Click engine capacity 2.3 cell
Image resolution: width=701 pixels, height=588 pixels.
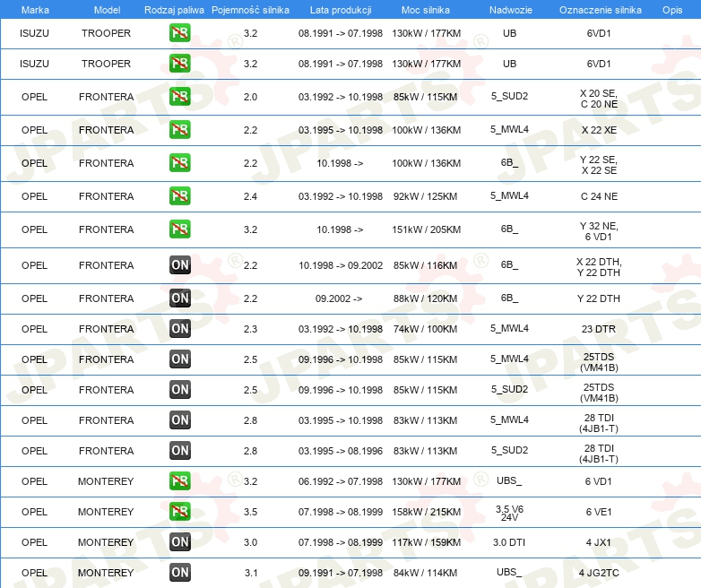[250, 329]
